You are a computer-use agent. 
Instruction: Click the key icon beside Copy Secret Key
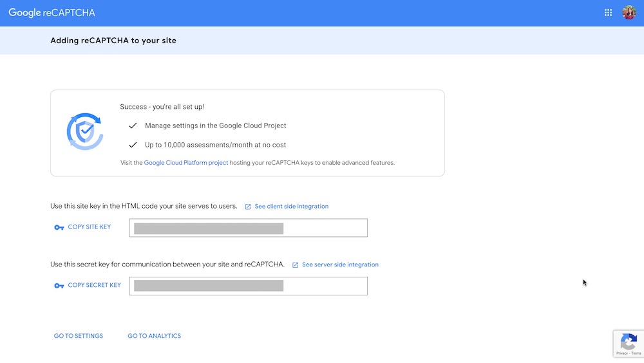(x=59, y=286)
